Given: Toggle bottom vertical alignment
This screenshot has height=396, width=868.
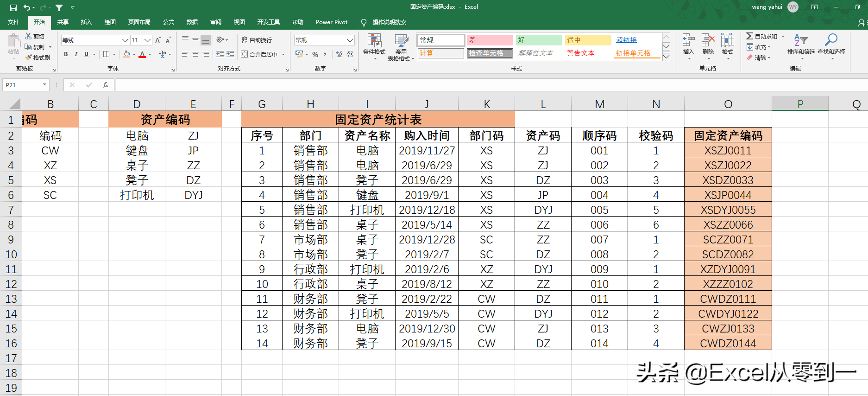Looking at the screenshot, I should (x=206, y=40).
